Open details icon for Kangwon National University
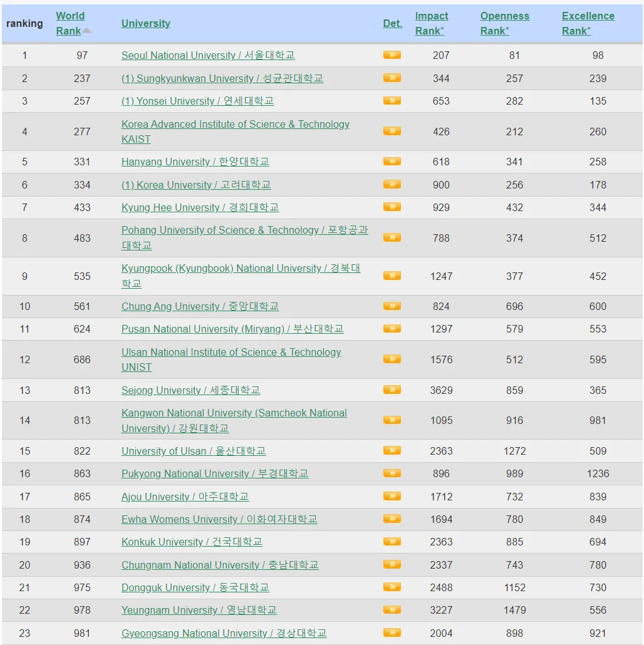 tap(392, 420)
